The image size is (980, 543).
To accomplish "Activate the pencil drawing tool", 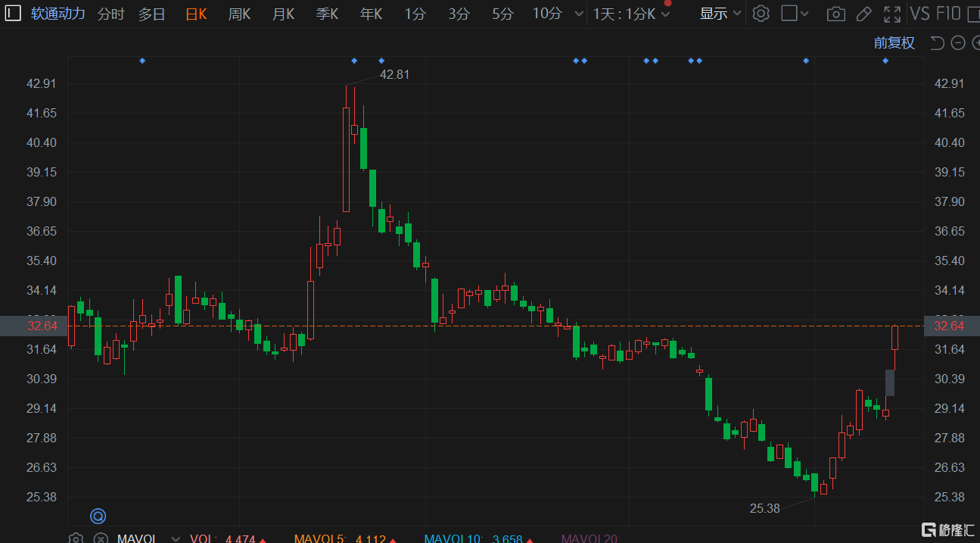I will [x=863, y=14].
